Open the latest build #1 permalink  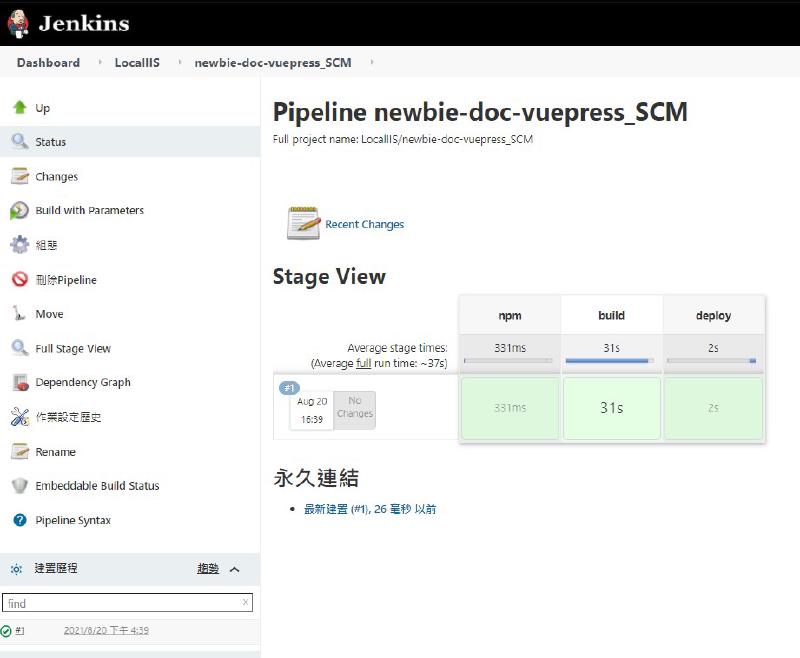click(x=369, y=509)
